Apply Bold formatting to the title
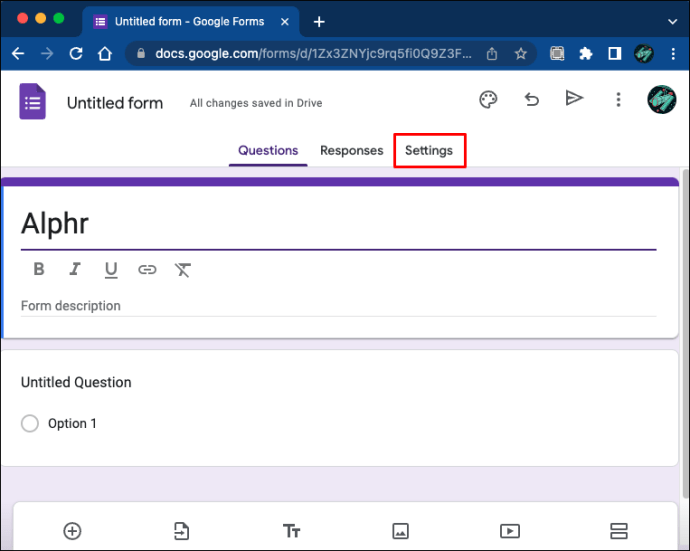The width and height of the screenshot is (690, 551). tap(39, 269)
